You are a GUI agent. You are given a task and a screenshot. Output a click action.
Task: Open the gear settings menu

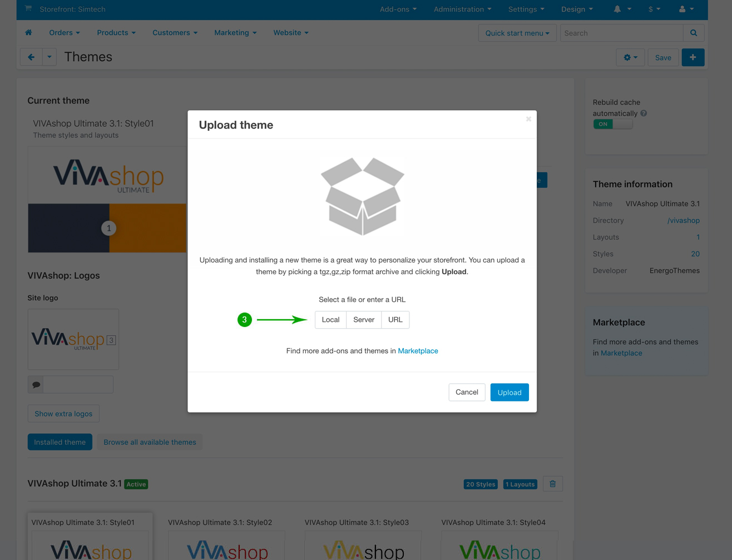tap(631, 57)
